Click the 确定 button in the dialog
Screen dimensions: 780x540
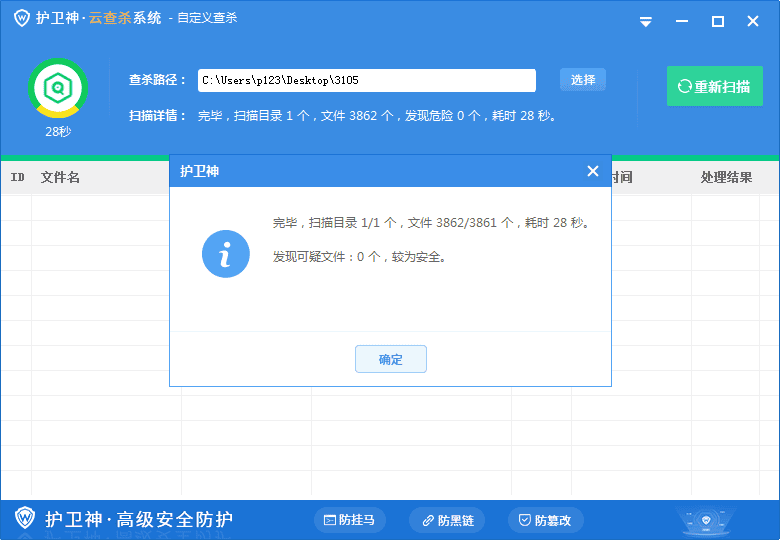pos(390,359)
